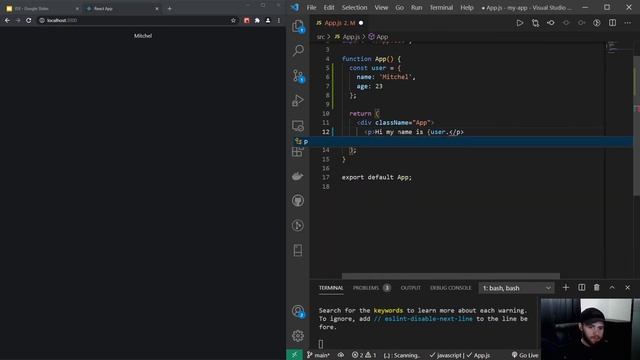
Task: Open the Run menu
Action: [x=416, y=7]
